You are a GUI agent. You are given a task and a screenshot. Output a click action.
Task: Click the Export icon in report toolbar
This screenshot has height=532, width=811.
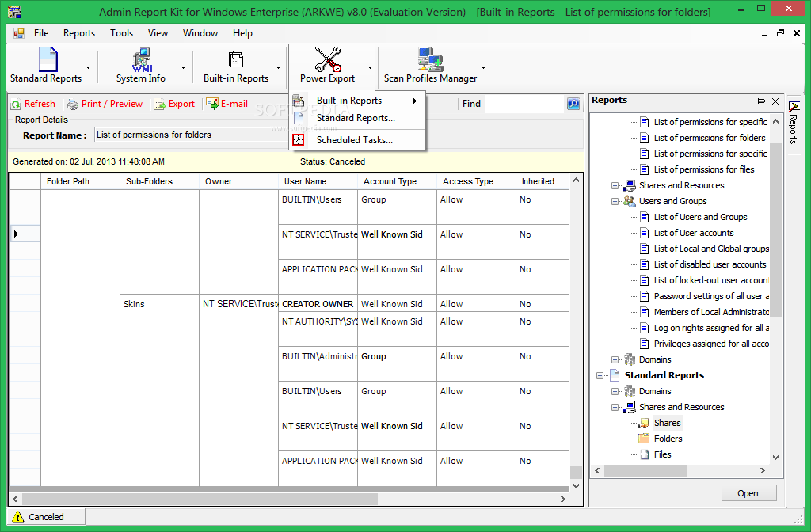160,104
